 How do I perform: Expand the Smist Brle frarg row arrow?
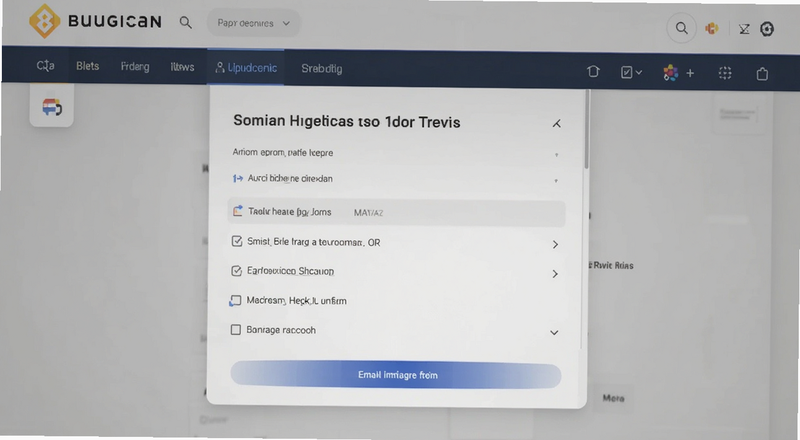click(555, 245)
